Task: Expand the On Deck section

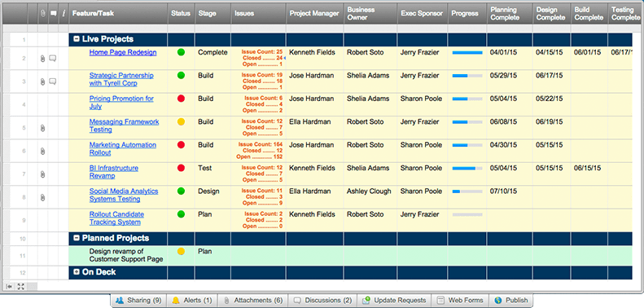Action: (x=77, y=272)
